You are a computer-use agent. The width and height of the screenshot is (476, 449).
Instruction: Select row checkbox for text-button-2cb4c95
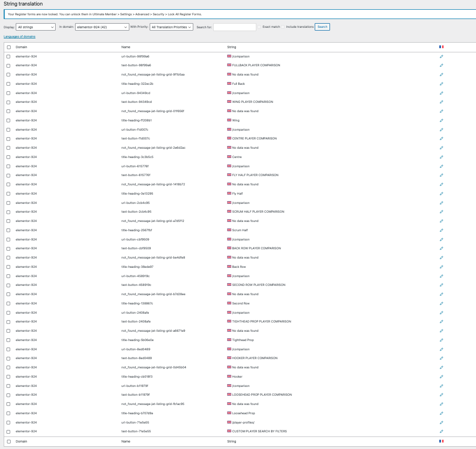8,212
